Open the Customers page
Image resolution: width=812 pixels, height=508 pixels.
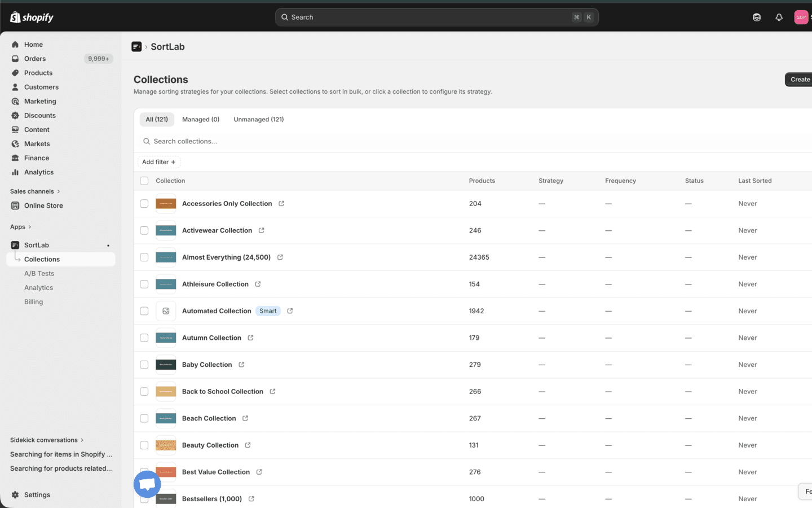pos(41,87)
